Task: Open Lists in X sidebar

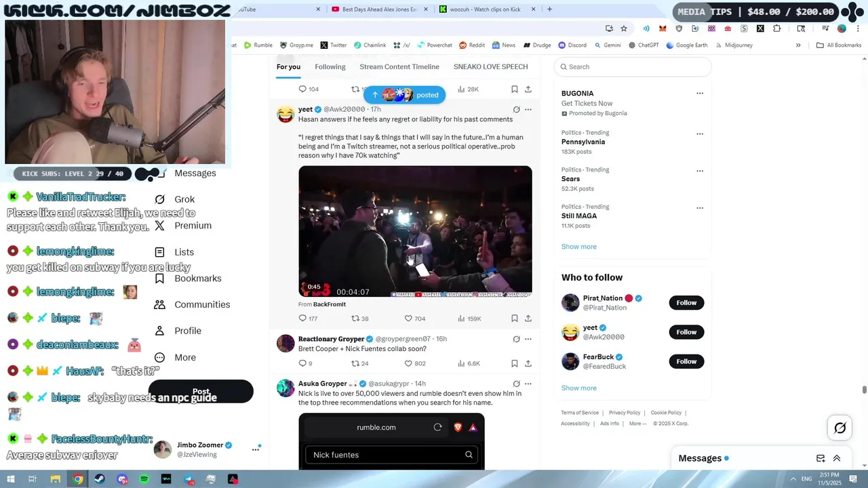Action: pyautogui.click(x=174, y=252)
